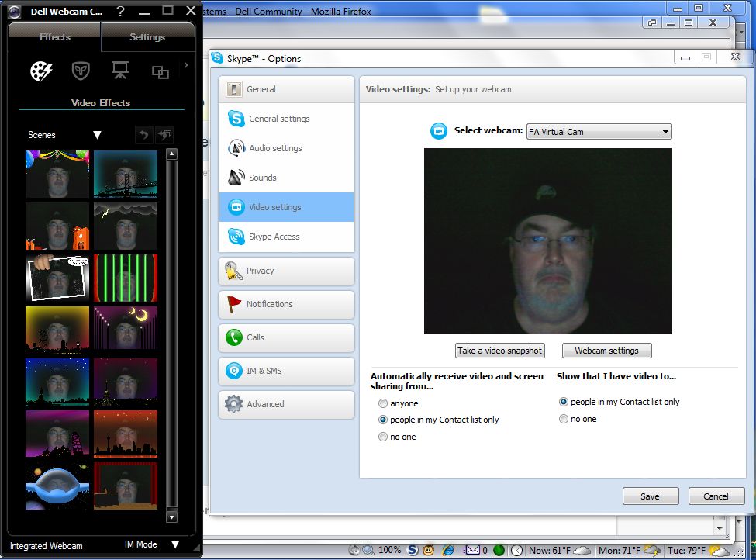Click the Skype logo in Options title bar
756x560 pixels.
pyautogui.click(x=217, y=58)
